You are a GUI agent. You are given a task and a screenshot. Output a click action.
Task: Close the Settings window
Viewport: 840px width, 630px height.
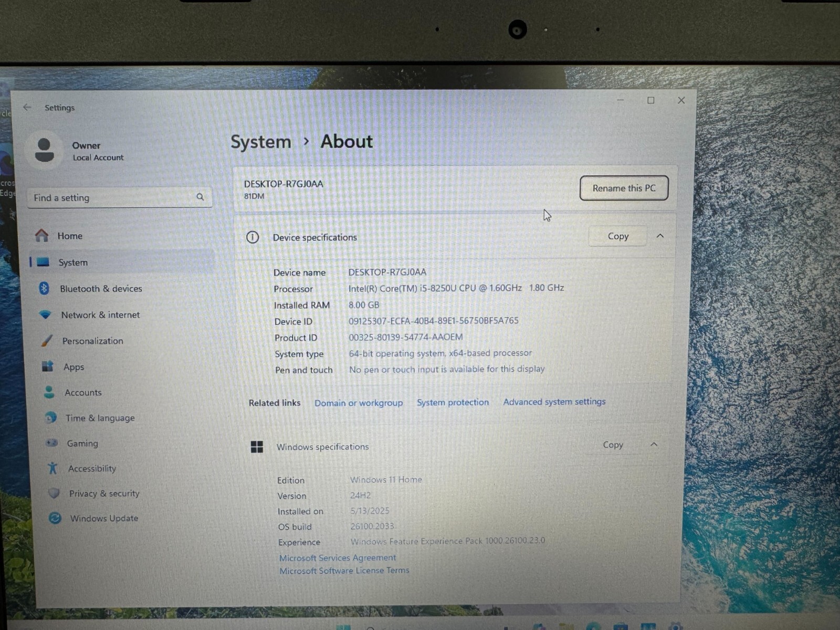[681, 100]
